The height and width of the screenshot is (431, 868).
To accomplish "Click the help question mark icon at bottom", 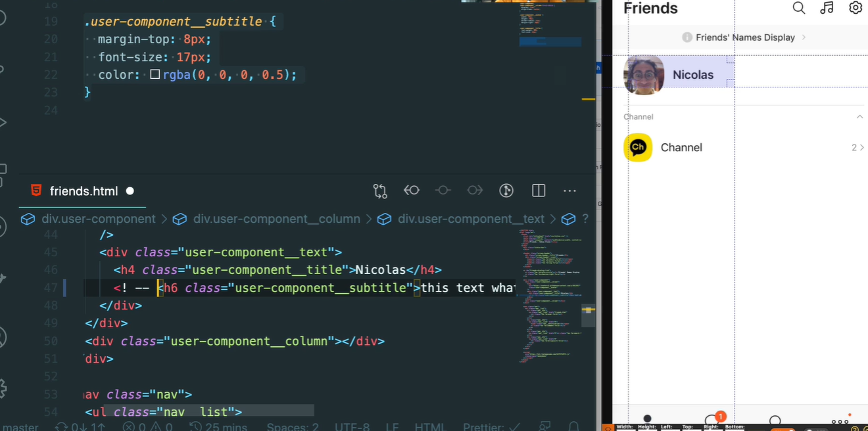I will click(856, 429).
